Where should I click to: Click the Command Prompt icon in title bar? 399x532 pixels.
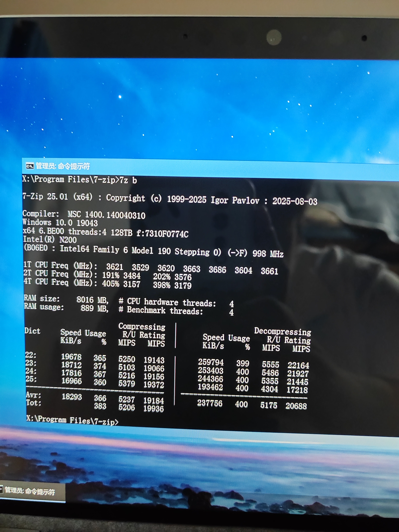[x=30, y=166]
